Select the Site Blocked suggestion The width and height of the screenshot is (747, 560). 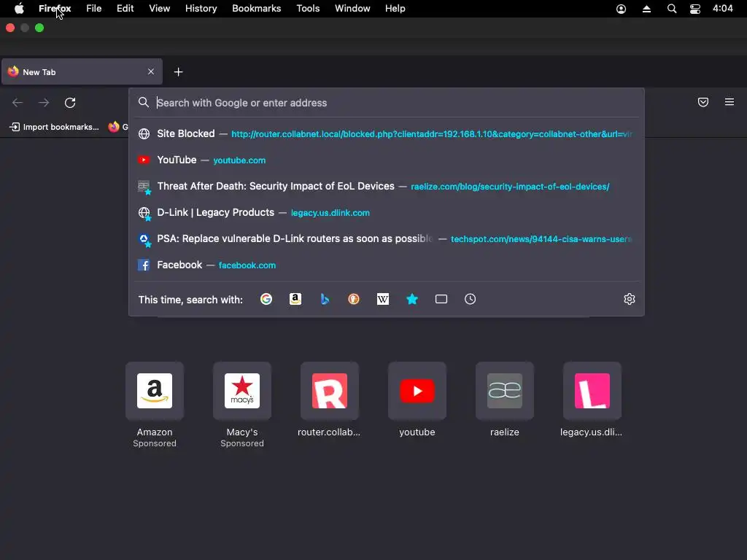pyautogui.click(x=387, y=134)
